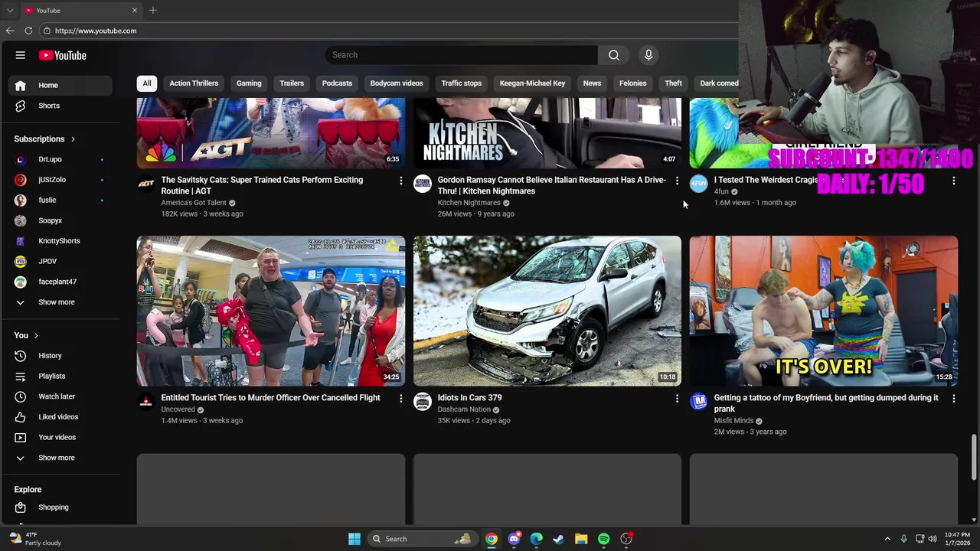This screenshot has width=980, height=551.
Task: Click the search magnifier button
Action: 614,55
